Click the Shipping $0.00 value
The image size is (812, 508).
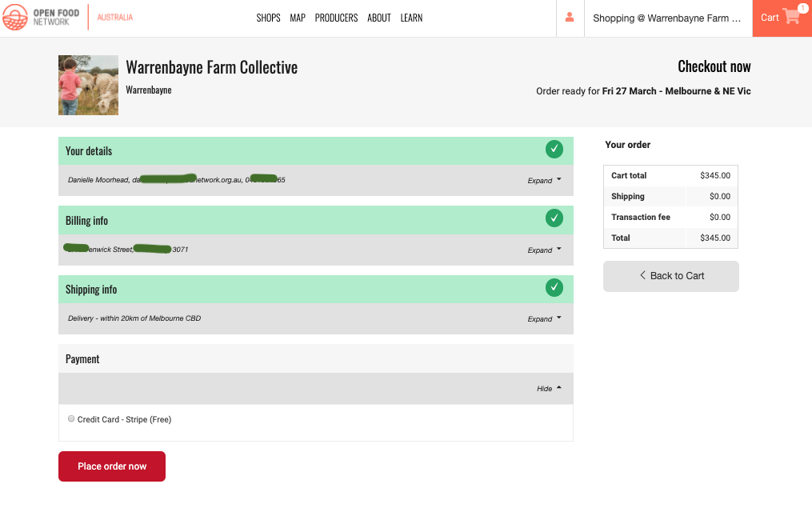pyautogui.click(x=720, y=196)
